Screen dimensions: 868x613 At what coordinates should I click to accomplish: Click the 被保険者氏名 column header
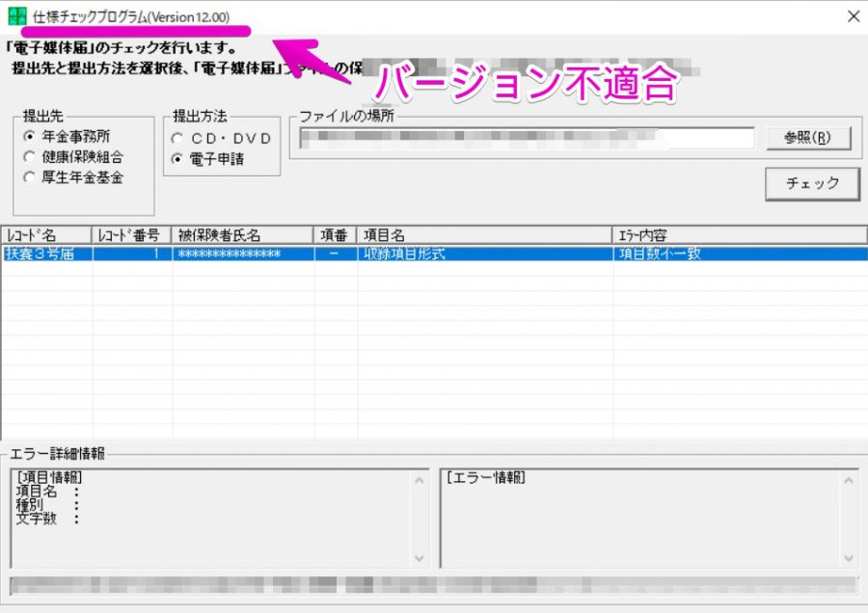(x=242, y=235)
